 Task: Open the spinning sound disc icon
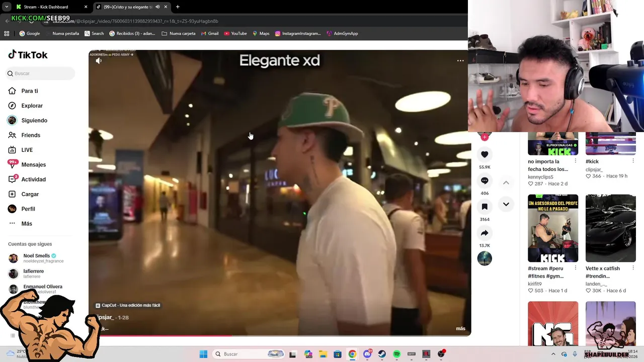coord(485,258)
